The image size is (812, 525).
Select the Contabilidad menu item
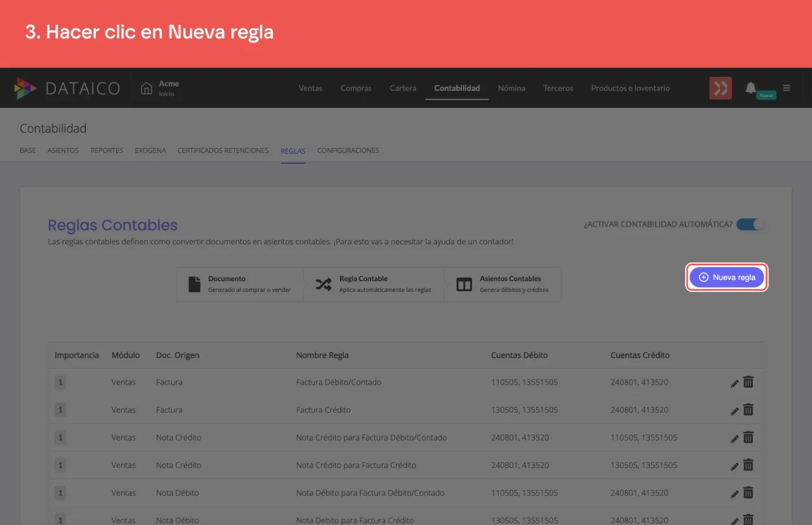click(457, 88)
